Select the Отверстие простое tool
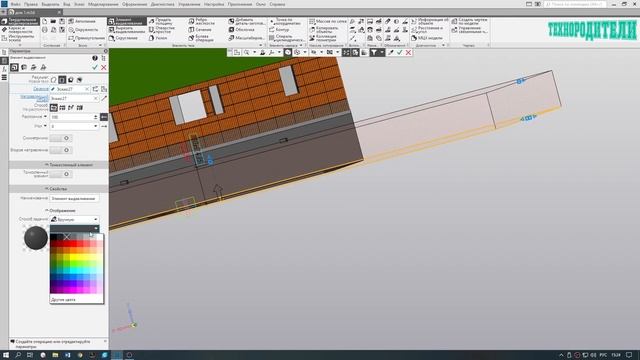This screenshot has width=640, height=360. [x=162, y=29]
